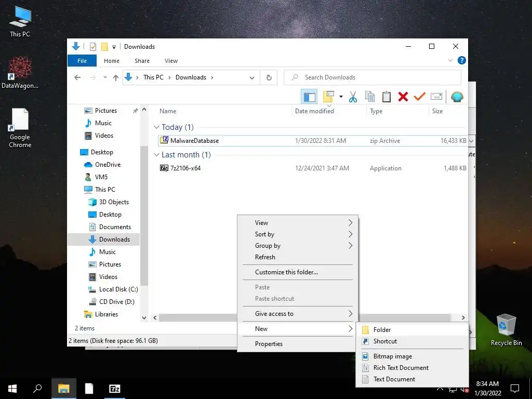
Task: Go up one folder level arrow
Action: (116, 77)
